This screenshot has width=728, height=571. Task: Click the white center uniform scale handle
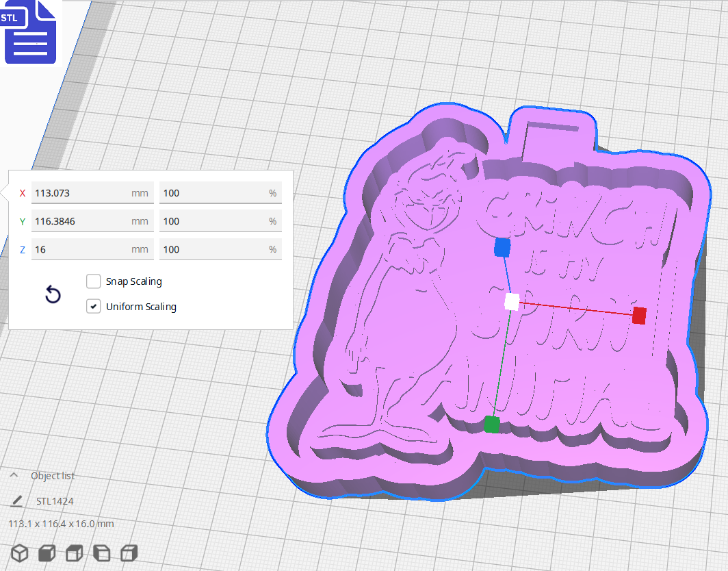[510, 301]
